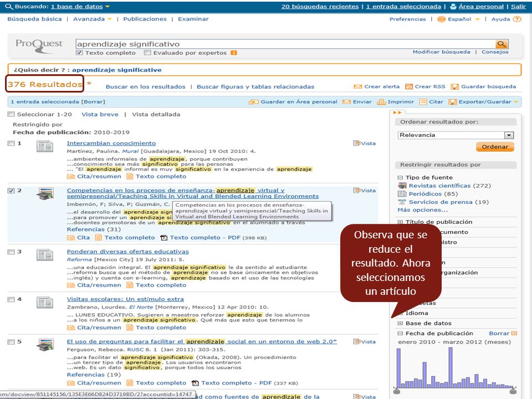The width and height of the screenshot is (532, 399).
Task: Click scholarly journal icon of result 5
Action: coord(45,345)
